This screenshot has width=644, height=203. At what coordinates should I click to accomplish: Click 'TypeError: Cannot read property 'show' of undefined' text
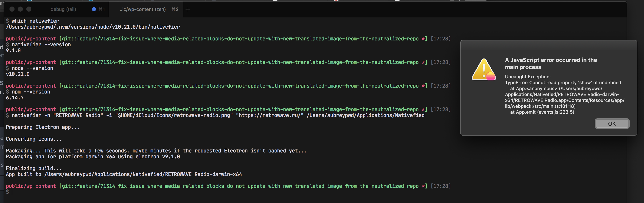tap(563, 83)
